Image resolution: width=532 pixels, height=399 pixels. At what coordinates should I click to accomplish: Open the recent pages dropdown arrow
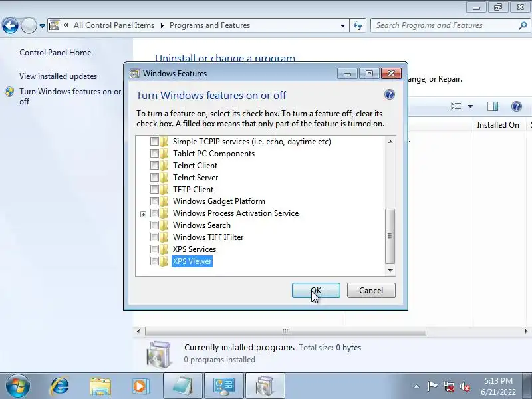click(x=42, y=26)
